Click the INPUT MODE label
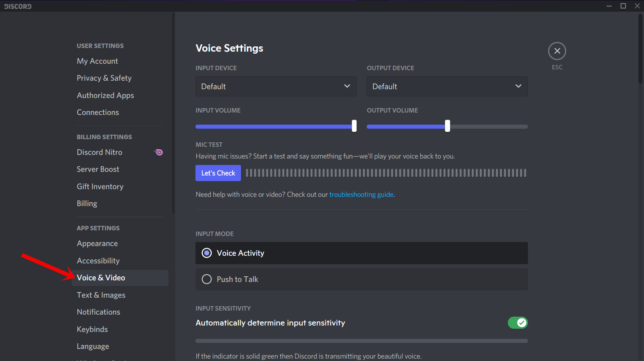 (x=214, y=234)
